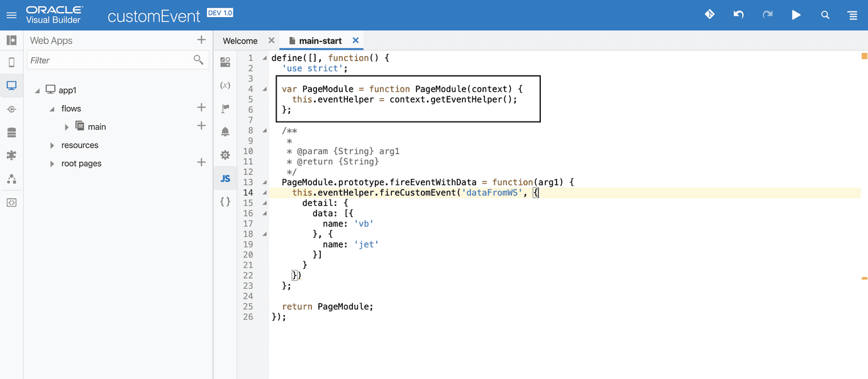Add a new root page with plus
This screenshot has width=868, height=379.
[x=201, y=162]
